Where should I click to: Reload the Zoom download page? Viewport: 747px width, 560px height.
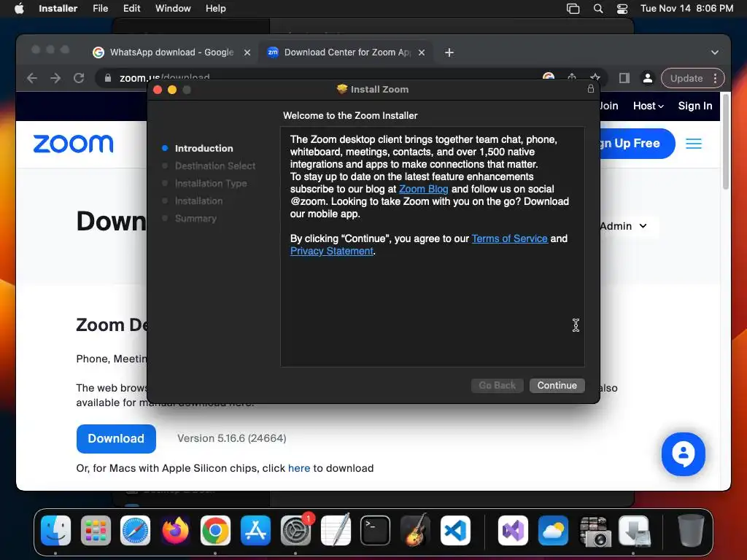pos(79,78)
